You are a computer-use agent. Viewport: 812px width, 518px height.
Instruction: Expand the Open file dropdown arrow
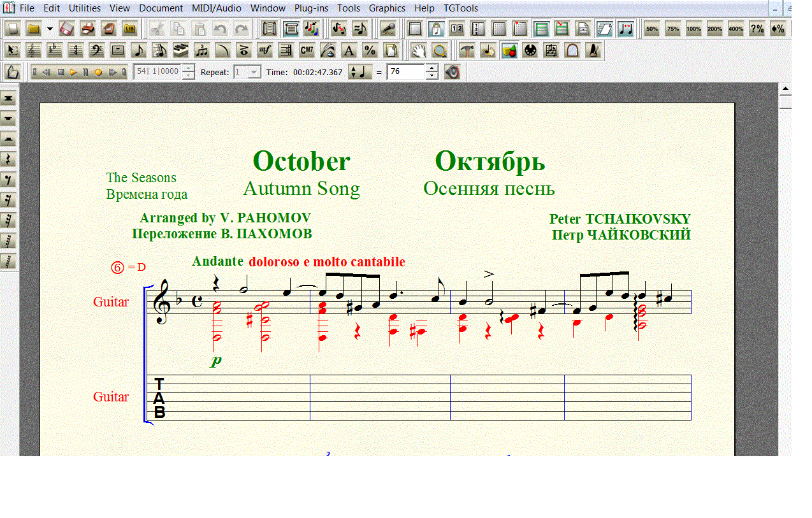[x=50, y=29]
